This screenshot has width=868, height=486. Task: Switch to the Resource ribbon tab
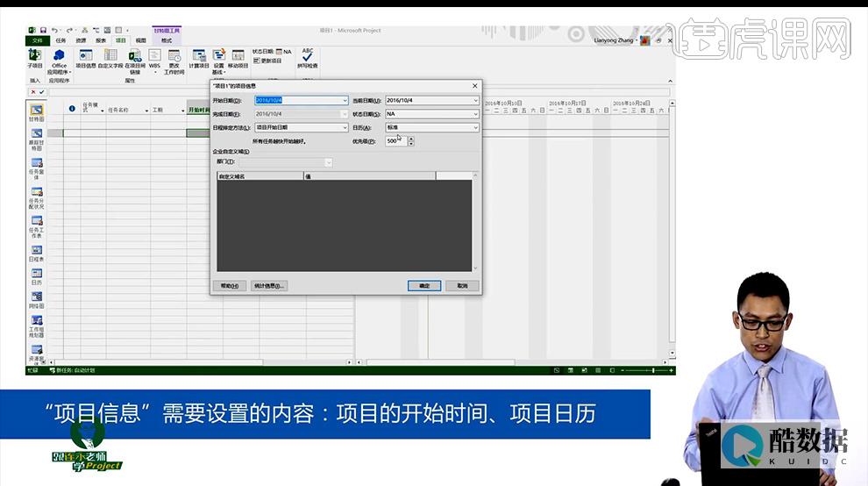click(81, 40)
